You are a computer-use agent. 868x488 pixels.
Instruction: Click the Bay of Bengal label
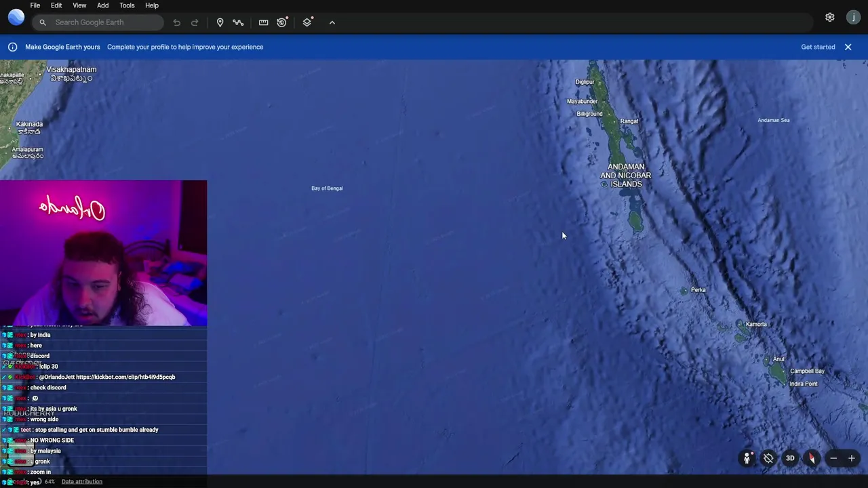pyautogui.click(x=327, y=188)
